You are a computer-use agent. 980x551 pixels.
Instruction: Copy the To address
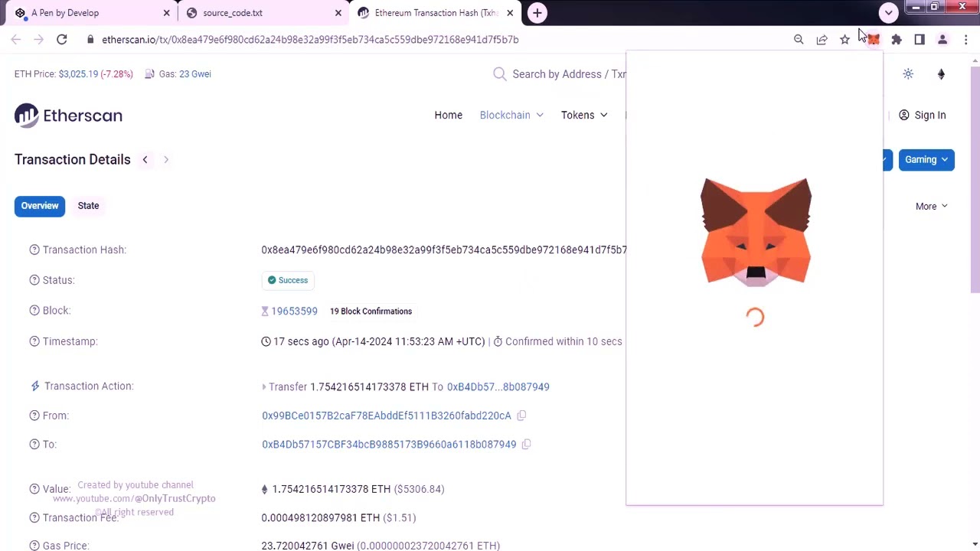[526, 445]
